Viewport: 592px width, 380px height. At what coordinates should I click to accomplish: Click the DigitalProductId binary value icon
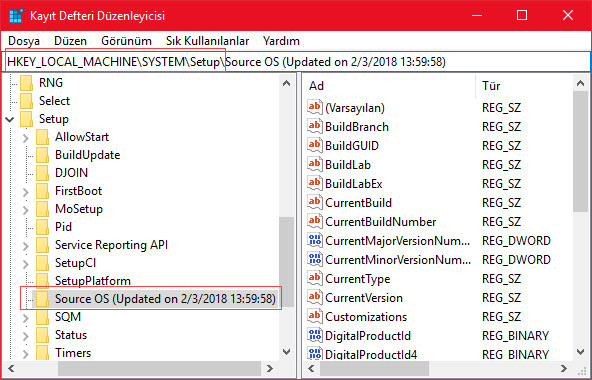[x=314, y=335]
